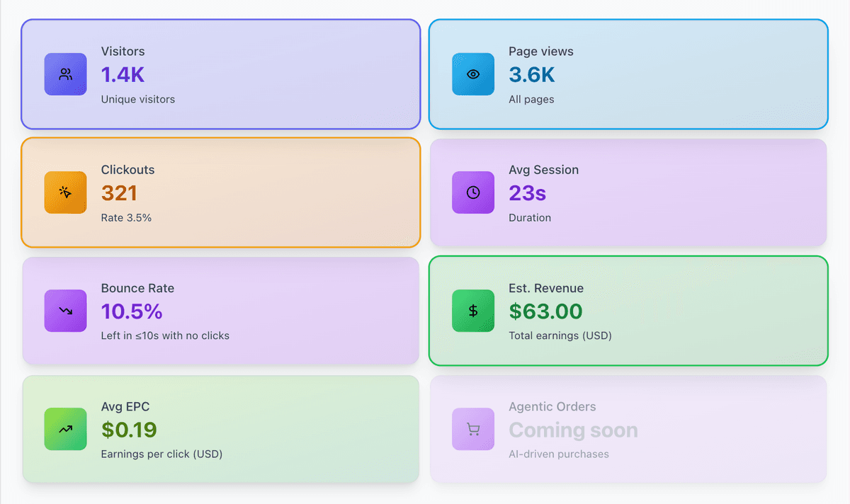
Task: Select the Est. Revenue label
Action: click(546, 288)
